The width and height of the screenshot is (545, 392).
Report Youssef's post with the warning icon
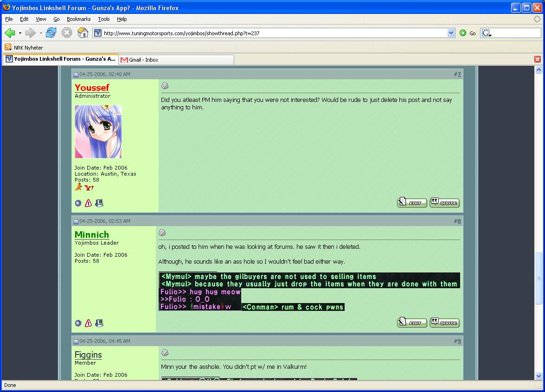click(x=88, y=203)
